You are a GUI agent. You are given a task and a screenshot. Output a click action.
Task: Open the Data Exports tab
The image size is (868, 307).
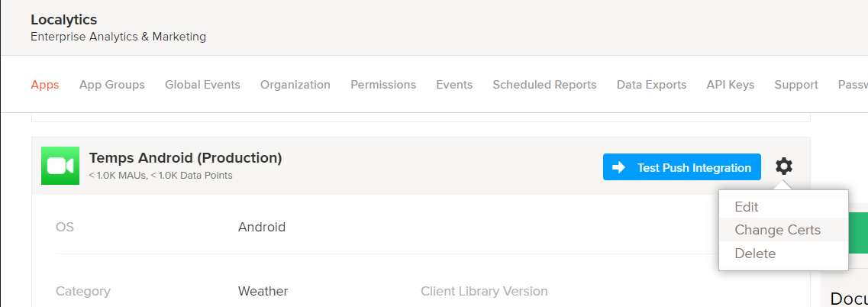click(x=651, y=85)
